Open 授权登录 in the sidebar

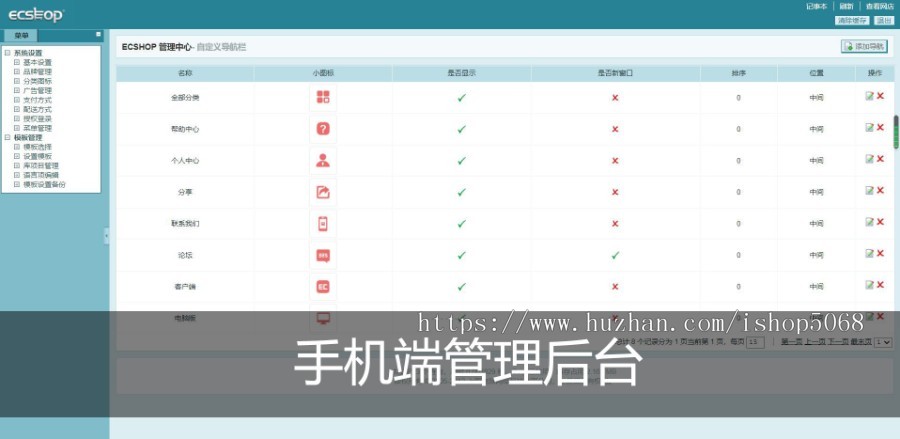pos(37,119)
